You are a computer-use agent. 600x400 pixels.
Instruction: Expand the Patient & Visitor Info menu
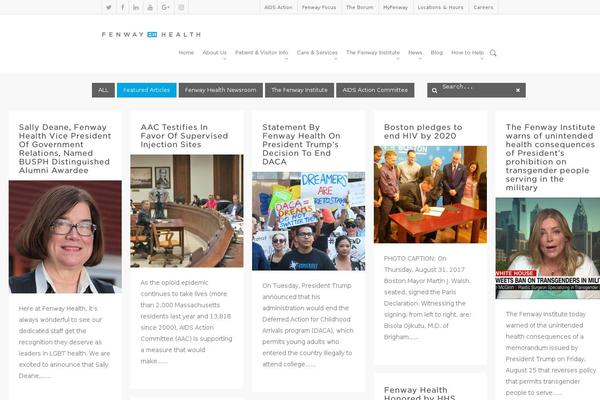(x=261, y=52)
